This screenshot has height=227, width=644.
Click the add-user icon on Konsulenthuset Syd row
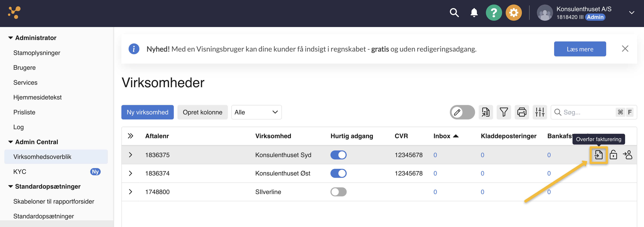(628, 155)
